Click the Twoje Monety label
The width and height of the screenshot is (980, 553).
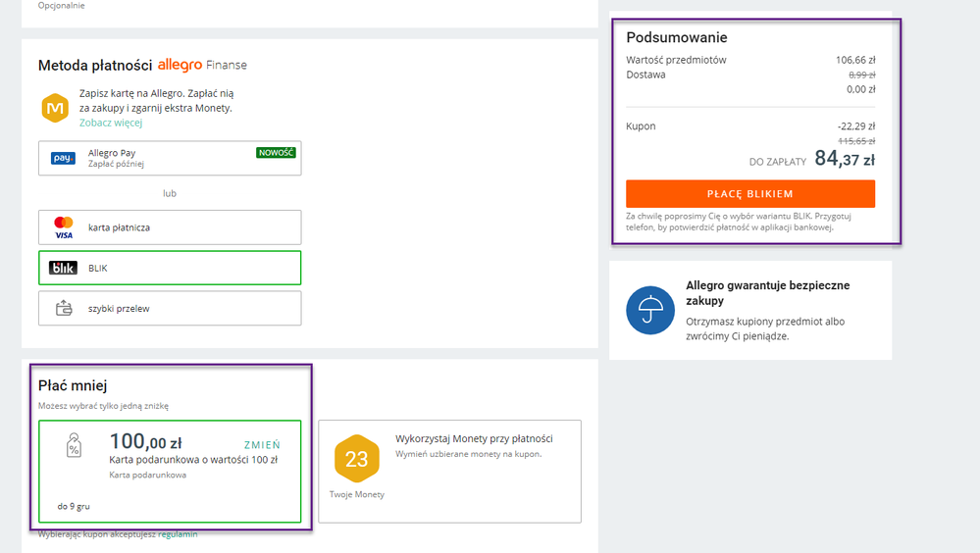[x=357, y=494]
